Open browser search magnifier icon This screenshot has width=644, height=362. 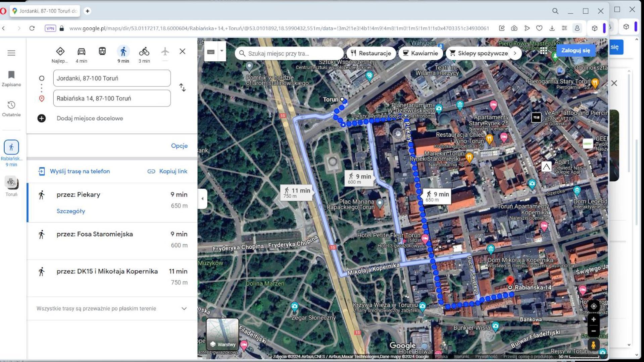pos(555,11)
